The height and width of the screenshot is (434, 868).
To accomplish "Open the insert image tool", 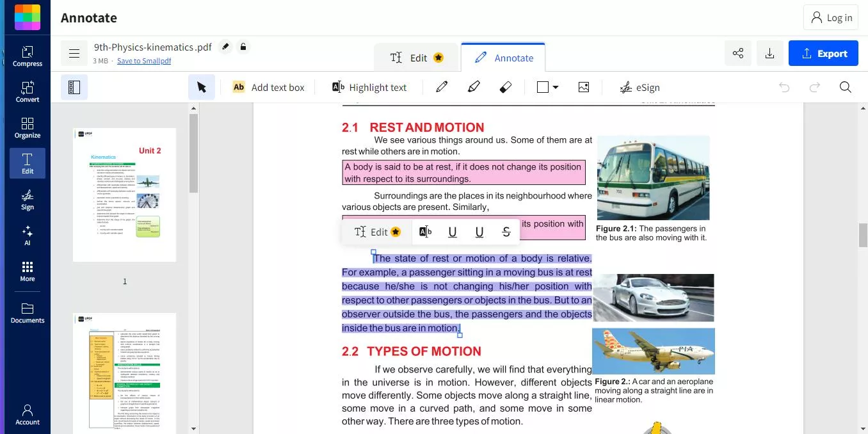I will tap(583, 86).
